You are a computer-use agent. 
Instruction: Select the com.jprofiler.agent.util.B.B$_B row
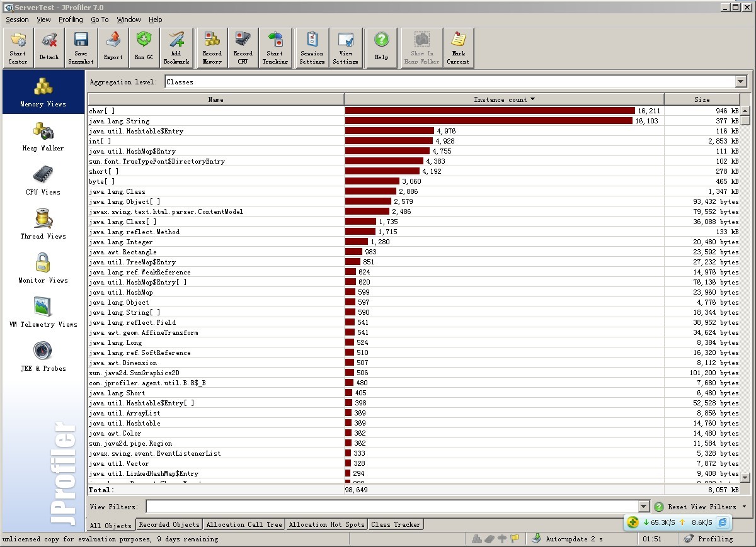(x=414, y=383)
